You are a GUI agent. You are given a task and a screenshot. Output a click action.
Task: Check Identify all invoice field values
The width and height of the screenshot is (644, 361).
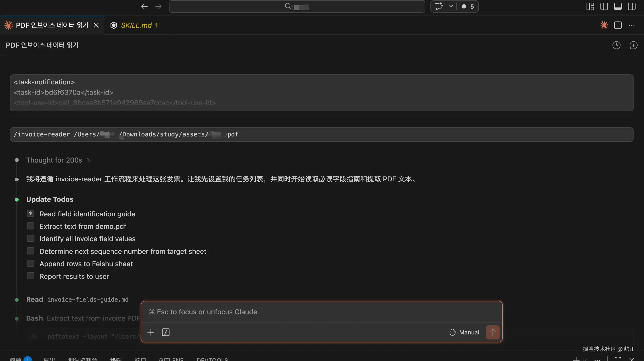point(31,239)
